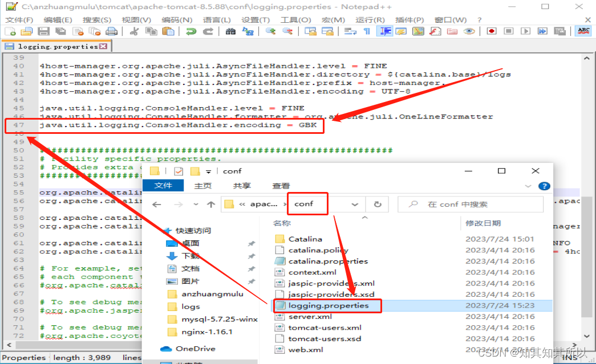This screenshot has height=364, width=596.
Task: Sort files by 名称 column
Action: [282, 223]
